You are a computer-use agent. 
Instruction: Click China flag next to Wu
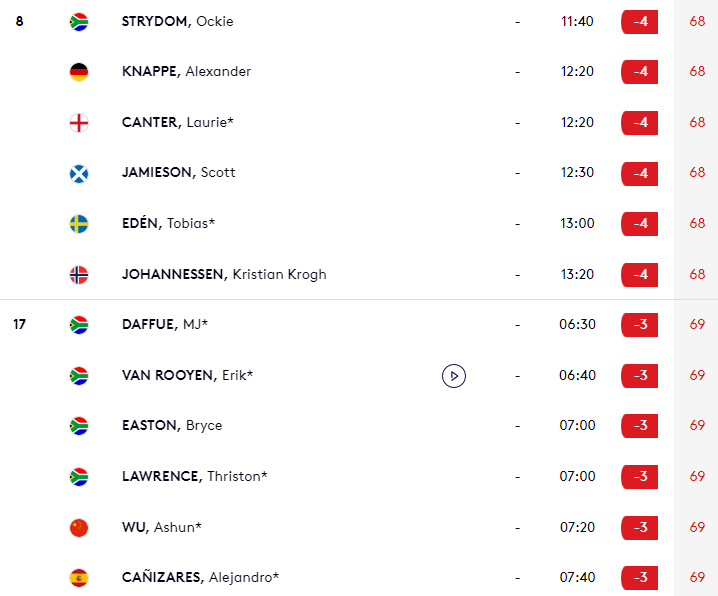click(x=79, y=527)
